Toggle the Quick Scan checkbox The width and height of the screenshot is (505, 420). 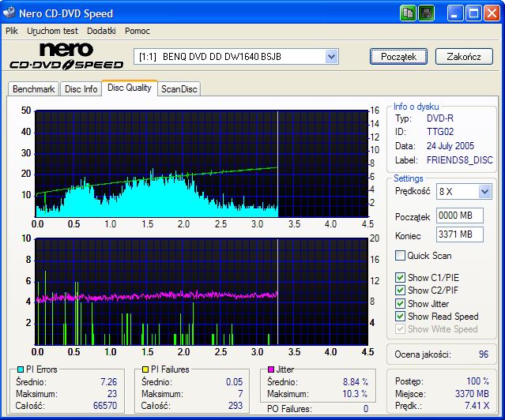[400, 256]
